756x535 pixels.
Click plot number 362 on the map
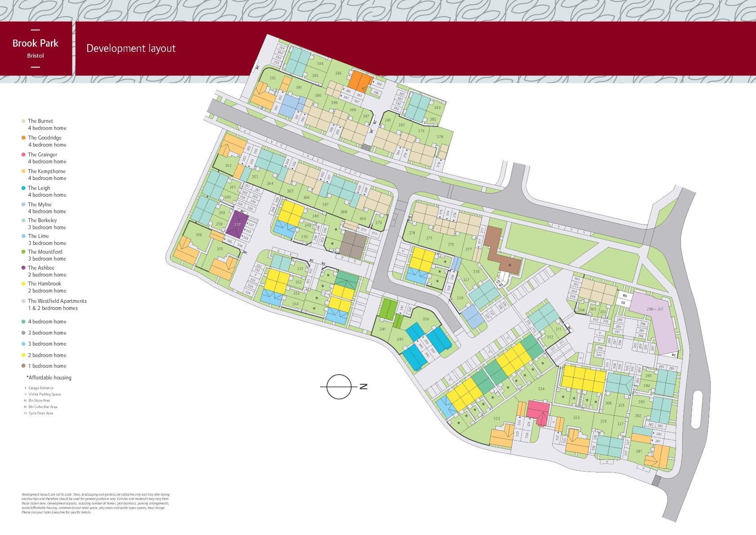(228, 166)
